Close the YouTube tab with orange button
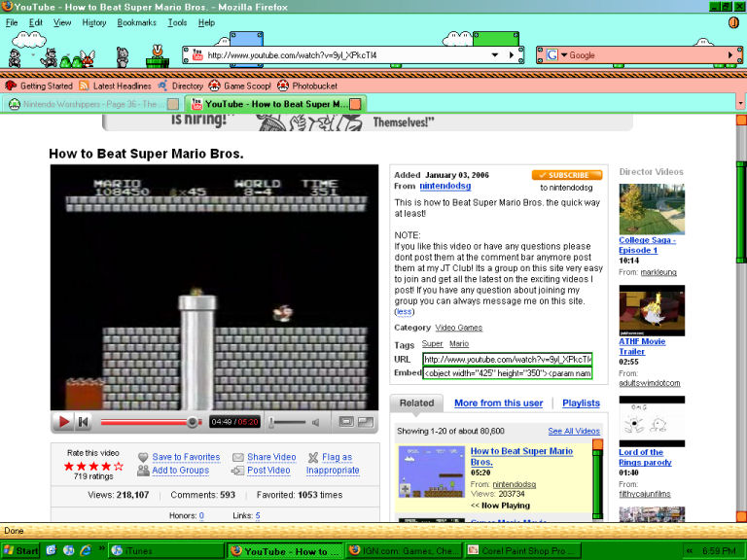Image resolution: width=747 pixels, height=560 pixels. point(355,104)
